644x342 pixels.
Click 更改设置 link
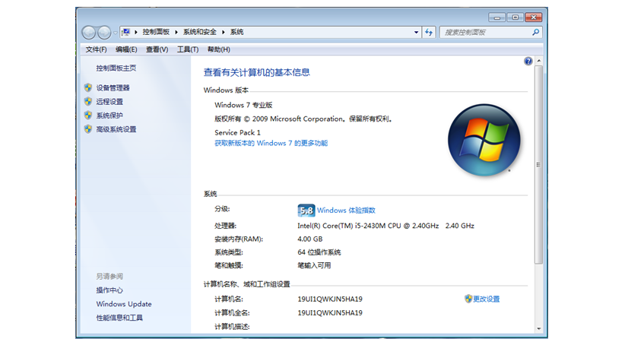point(487,299)
